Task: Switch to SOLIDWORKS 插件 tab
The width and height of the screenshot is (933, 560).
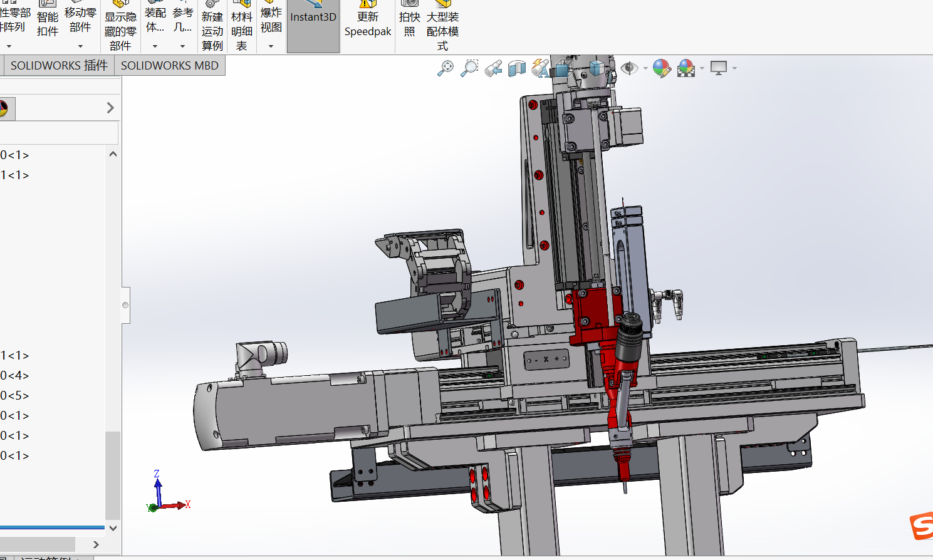Action: coord(59,65)
